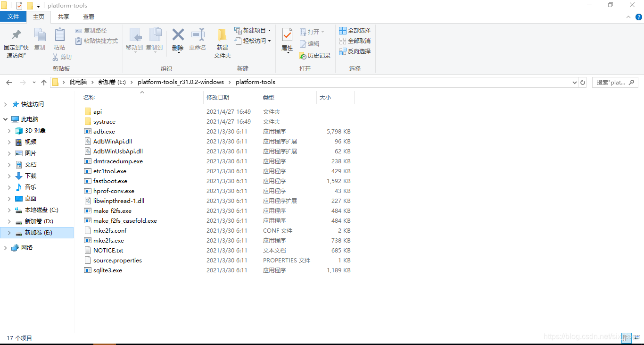Click Select None (全部取消)
Viewport: 644px width, 345px height.
[355, 41]
